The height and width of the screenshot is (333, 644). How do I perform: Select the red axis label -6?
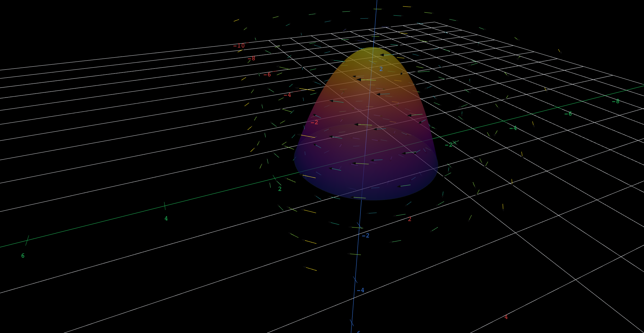[267, 74]
